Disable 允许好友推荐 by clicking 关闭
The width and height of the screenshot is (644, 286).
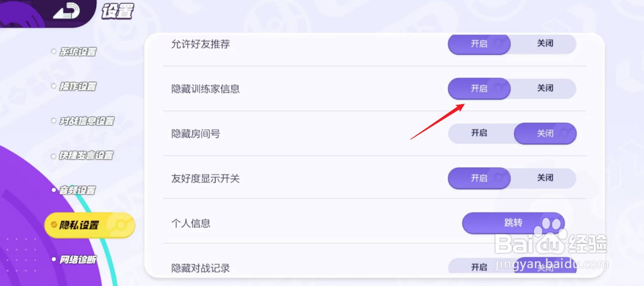(545, 44)
